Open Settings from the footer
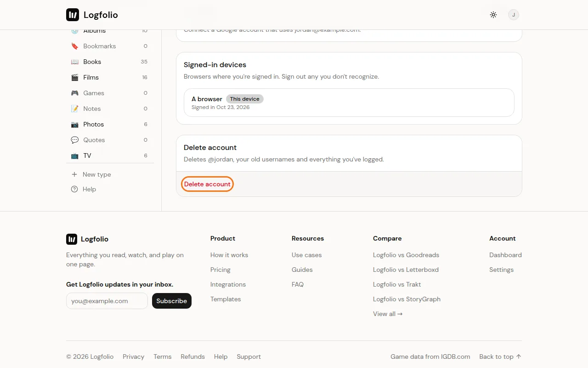588x368 pixels. (501, 270)
